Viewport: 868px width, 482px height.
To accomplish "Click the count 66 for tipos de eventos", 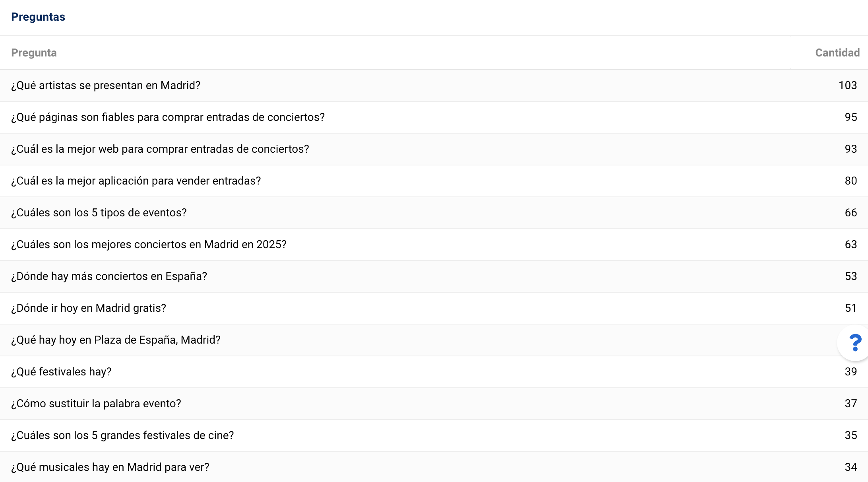I will [851, 213].
